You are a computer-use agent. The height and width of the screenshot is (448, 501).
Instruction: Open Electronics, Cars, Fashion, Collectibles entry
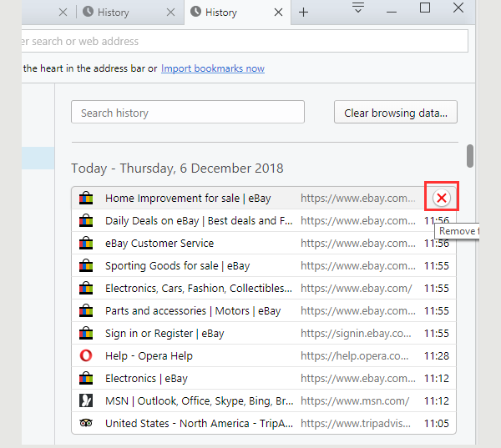(199, 289)
